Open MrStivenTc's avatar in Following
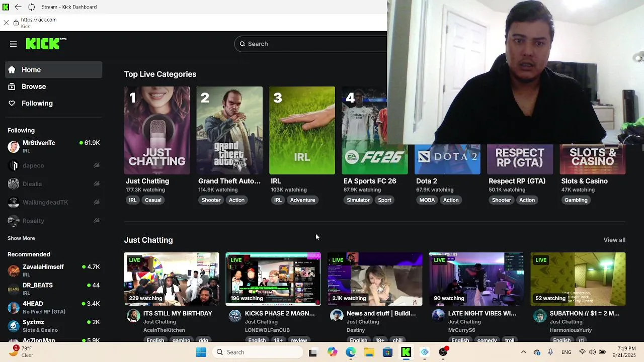 click(14, 147)
